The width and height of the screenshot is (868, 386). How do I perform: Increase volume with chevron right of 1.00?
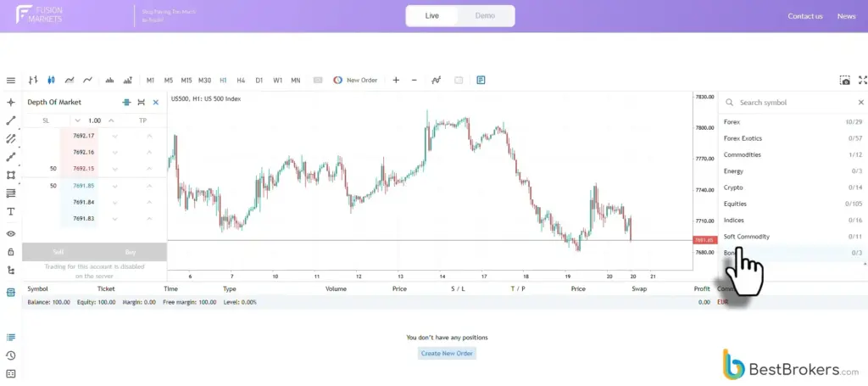tap(111, 120)
